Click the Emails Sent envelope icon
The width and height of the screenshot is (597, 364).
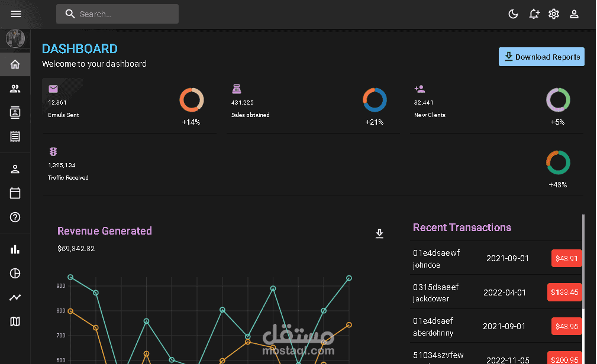click(53, 89)
